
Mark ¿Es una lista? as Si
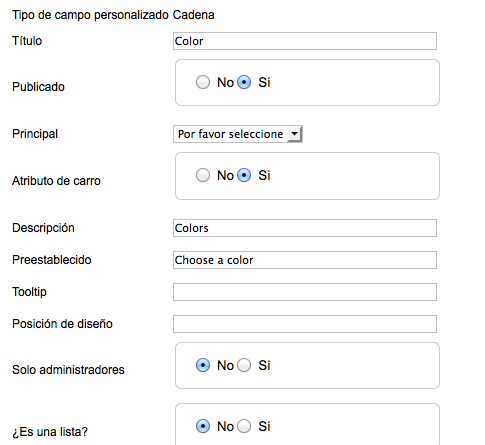coord(244,426)
